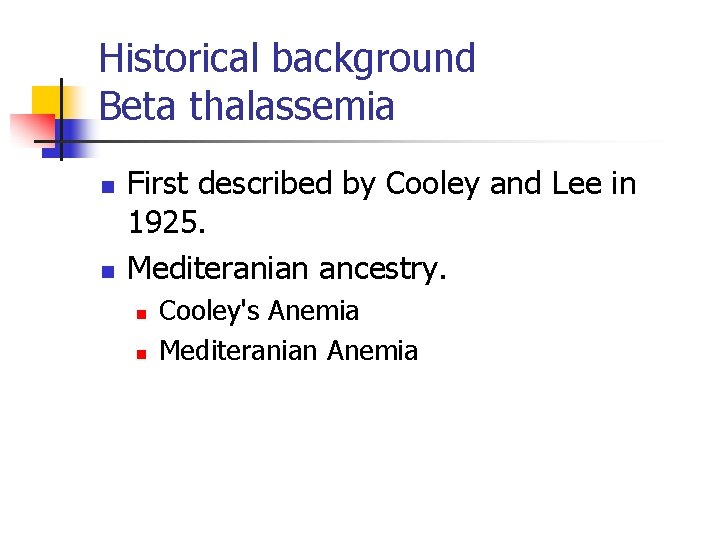Select the year "1925." text

(167, 225)
